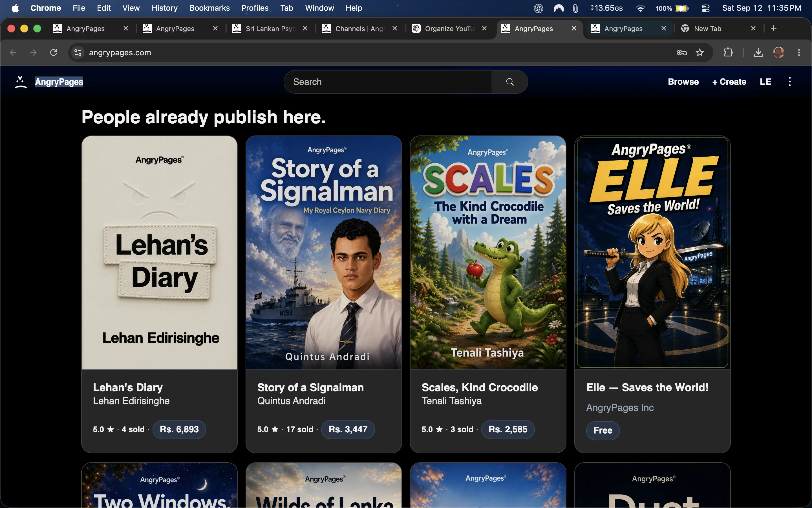Open macOS Control Center
812x508 pixels.
(706, 8)
